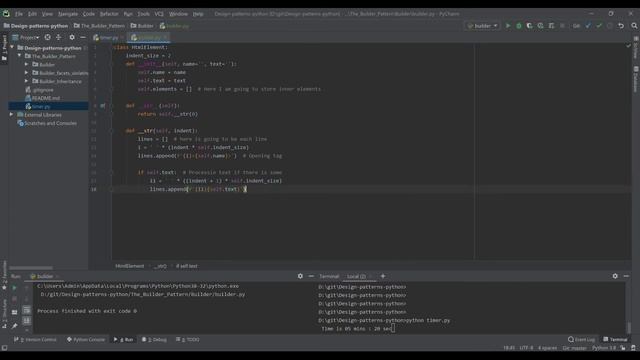The image size is (640, 360).
Task: Click The_Builder_Pattern in navigation bar breadcrumb
Action: [99, 26]
